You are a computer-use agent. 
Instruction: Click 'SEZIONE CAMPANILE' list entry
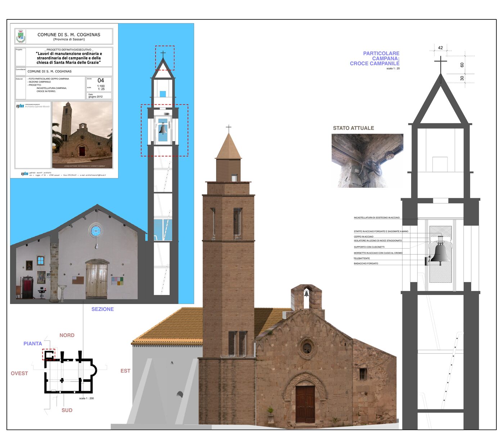coord(39,82)
